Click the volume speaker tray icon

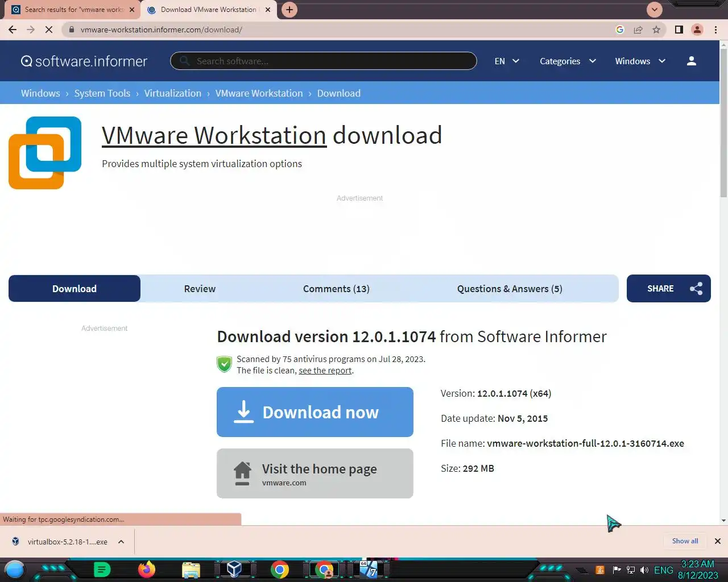click(x=644, y=570)
